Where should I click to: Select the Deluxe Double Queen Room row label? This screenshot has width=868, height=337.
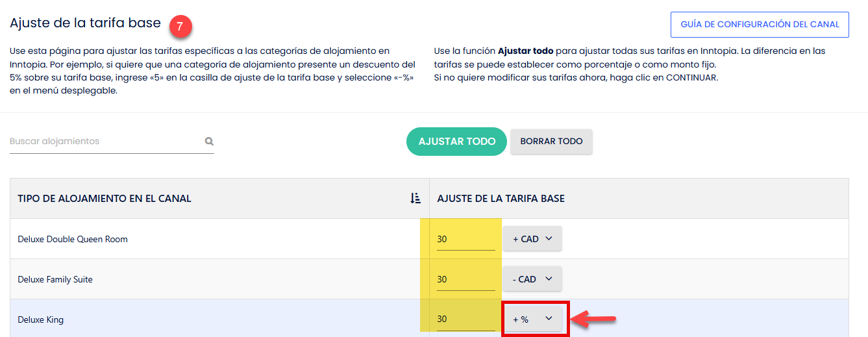73,239
